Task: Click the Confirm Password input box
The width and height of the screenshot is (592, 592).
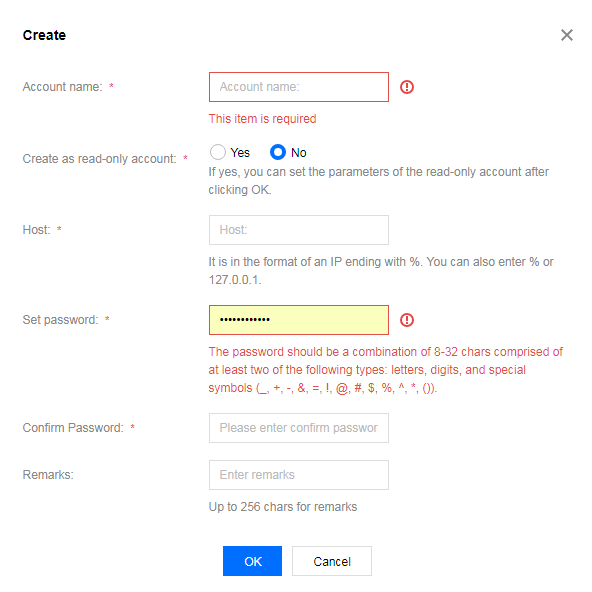Action: [299, 428]
